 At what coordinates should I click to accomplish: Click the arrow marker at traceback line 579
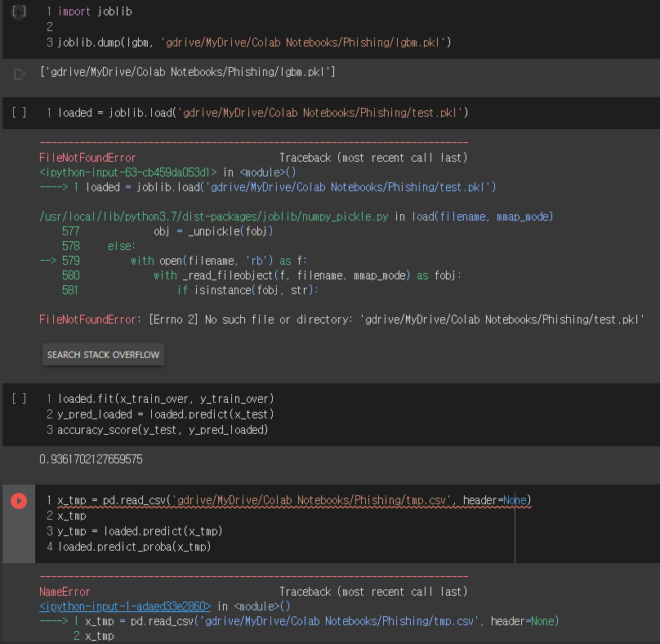point(47,260)
